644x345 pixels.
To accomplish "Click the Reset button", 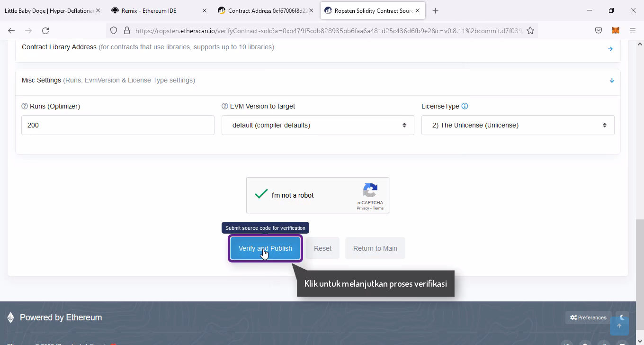I will [x=322, y=248].
